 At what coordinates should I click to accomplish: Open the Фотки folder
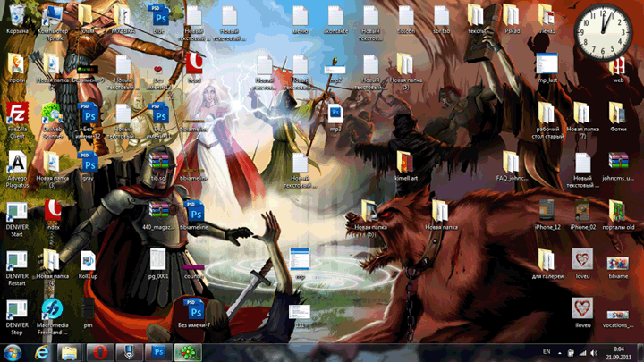click(617, 114)
